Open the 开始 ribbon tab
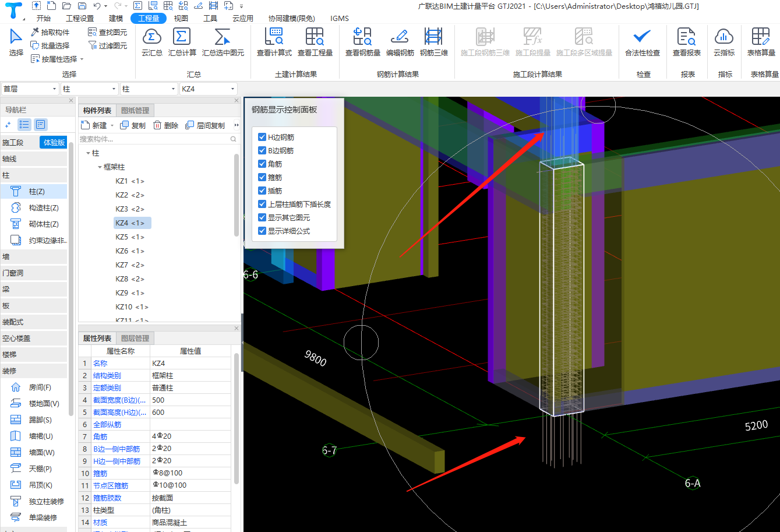Image resolution: width=780 pixels, height=532 pixels. [x=44, y=18]
